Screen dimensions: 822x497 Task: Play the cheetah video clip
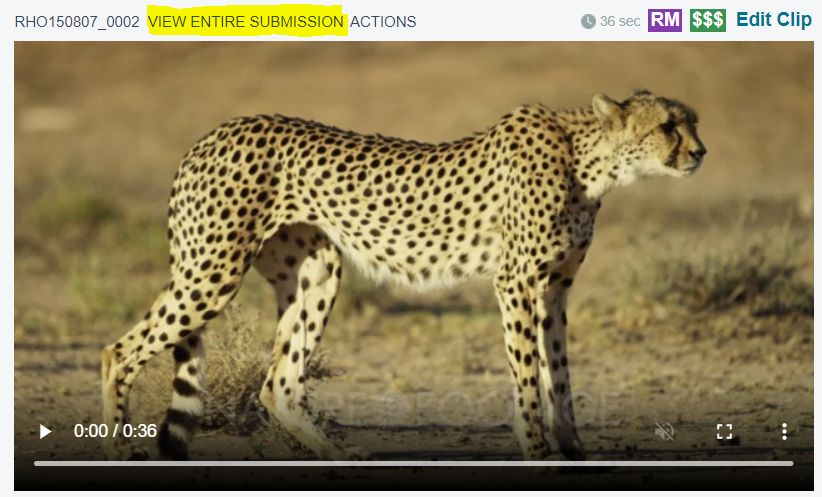click(x=46, y=431)
